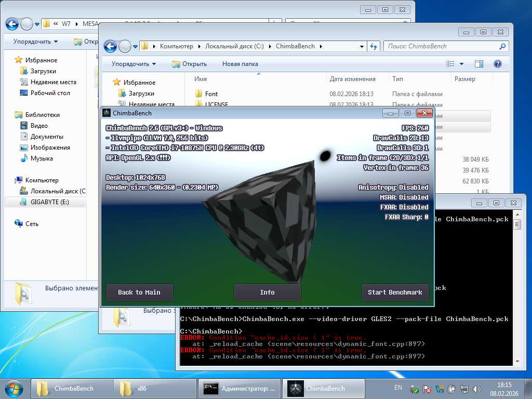Open view options dropdown arrow
Image resolution: width=532 pixels, height=399 pixels.
click(461, 64)
